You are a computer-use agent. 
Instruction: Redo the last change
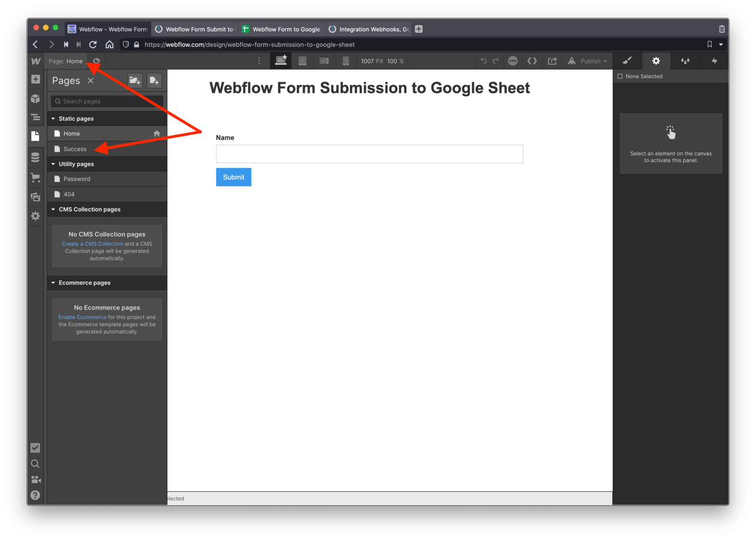495,61
